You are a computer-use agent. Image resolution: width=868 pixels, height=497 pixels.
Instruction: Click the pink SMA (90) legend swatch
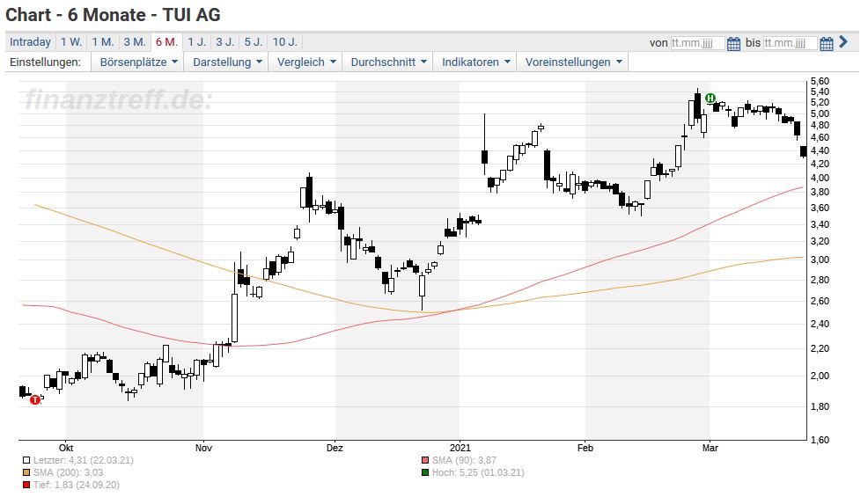coord(425,460)
